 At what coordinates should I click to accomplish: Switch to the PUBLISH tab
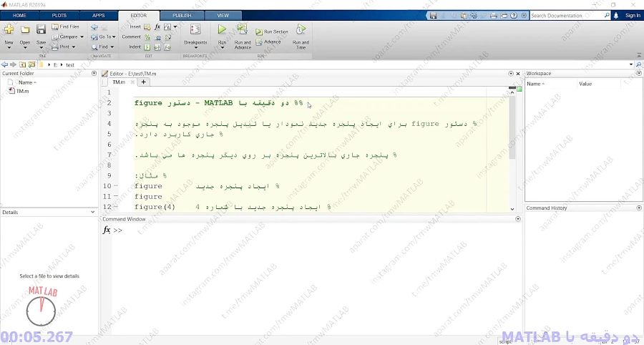pyautogui.click(x=182, y=16)
